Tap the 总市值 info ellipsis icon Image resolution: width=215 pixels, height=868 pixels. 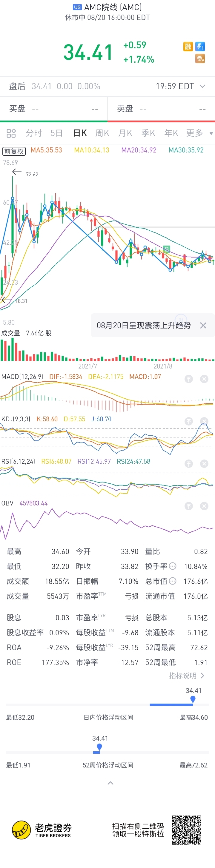(x=173, y=581)
